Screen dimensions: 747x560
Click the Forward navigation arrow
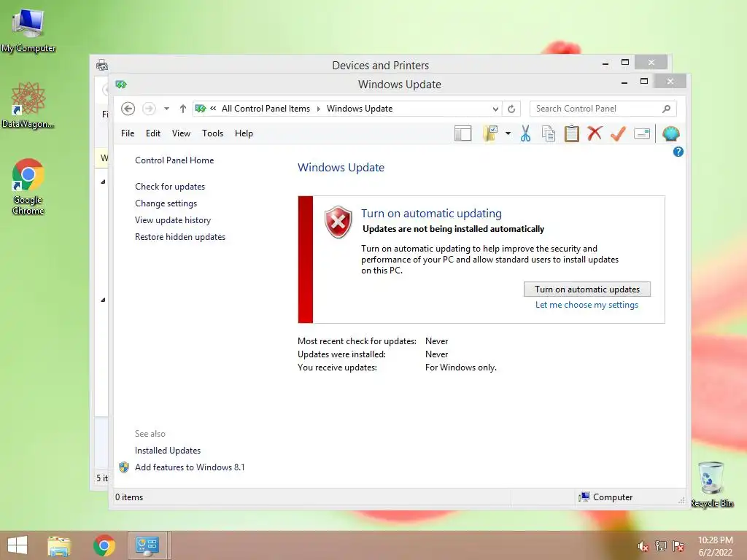[149, 109]
